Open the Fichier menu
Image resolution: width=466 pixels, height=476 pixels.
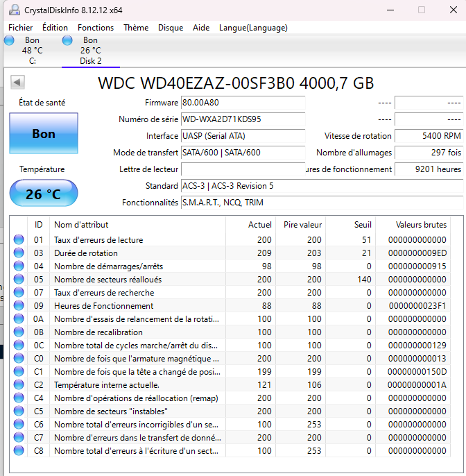click(x=21, y=28)
